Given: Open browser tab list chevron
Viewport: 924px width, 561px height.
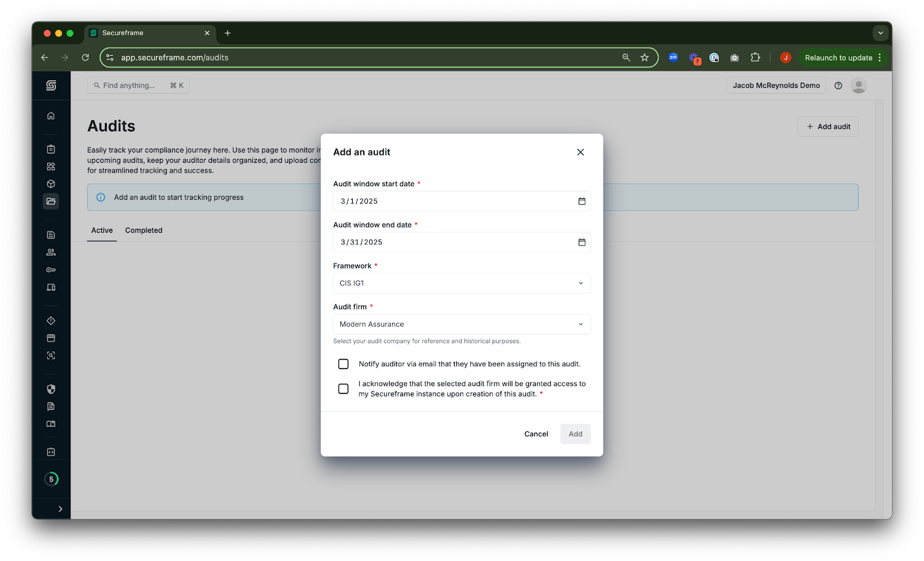Looking at the screenshot, I should coord(880,33).
